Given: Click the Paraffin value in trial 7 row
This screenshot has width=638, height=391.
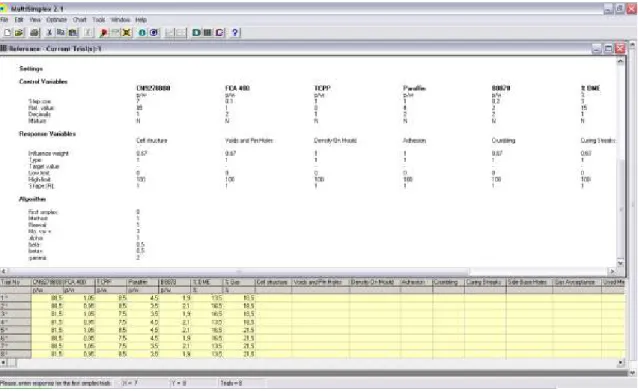Looking at the screenshot, I should point(143,346).
